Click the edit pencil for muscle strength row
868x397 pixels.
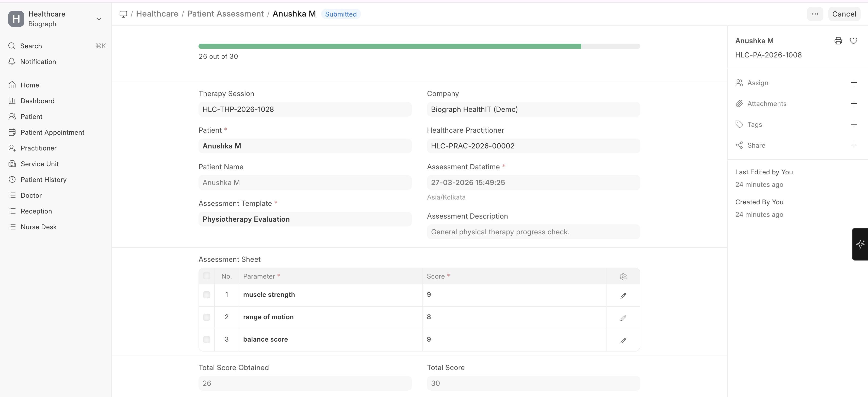(623, 296)
